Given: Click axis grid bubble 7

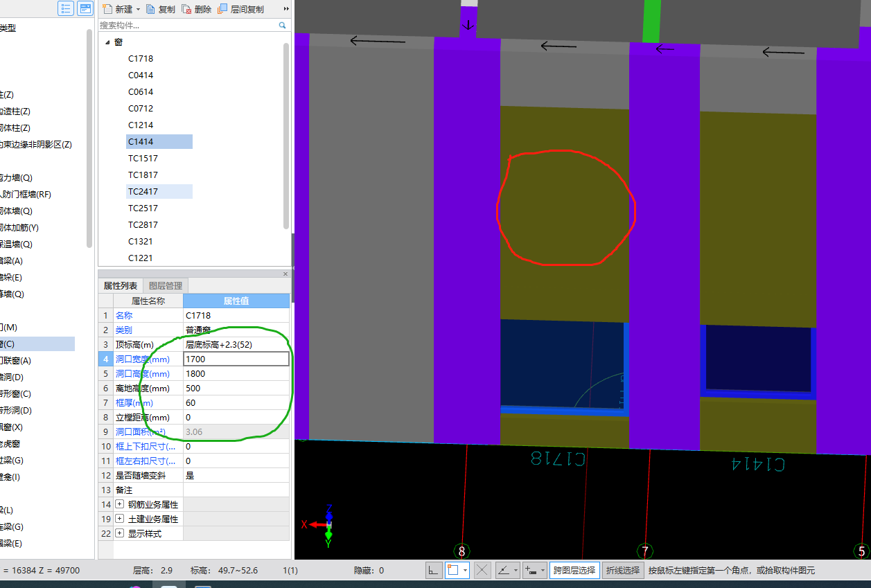Looking at the screenshot, I should 645,551.
